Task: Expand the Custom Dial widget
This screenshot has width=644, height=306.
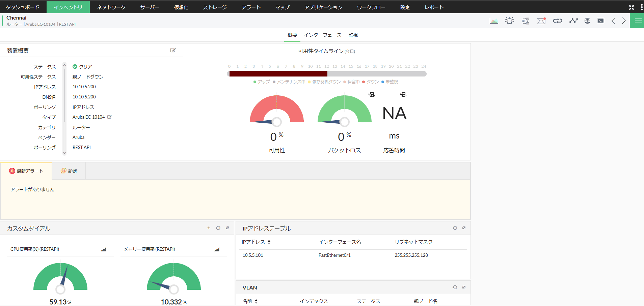Action: coord(227,228)
